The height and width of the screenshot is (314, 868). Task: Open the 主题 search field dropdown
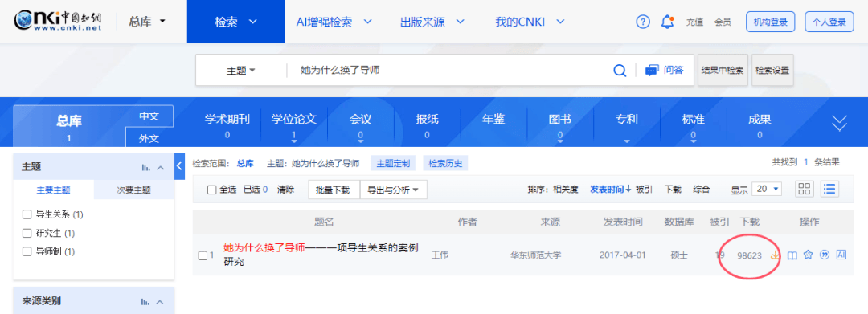(241, 71)
